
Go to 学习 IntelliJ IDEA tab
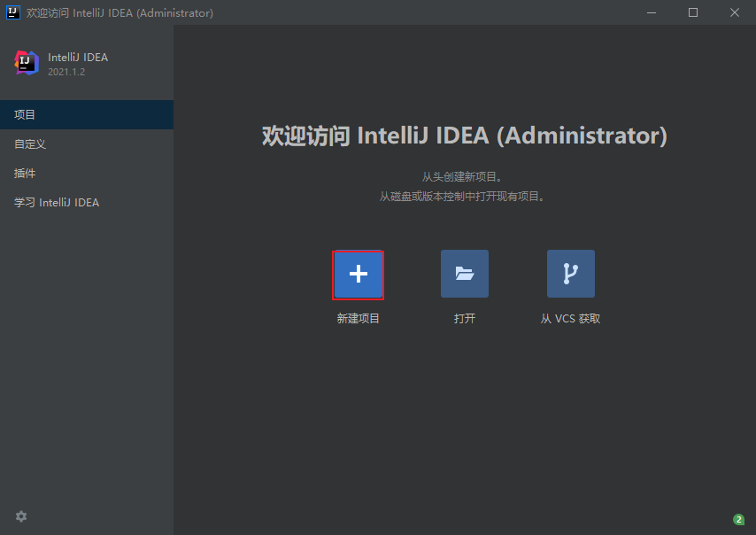[x=57, y=203]
